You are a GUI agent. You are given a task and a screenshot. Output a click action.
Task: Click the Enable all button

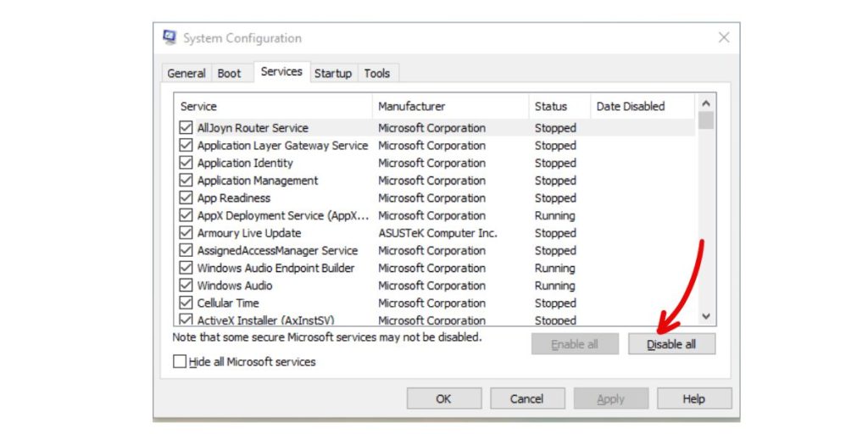coord(575,344)
